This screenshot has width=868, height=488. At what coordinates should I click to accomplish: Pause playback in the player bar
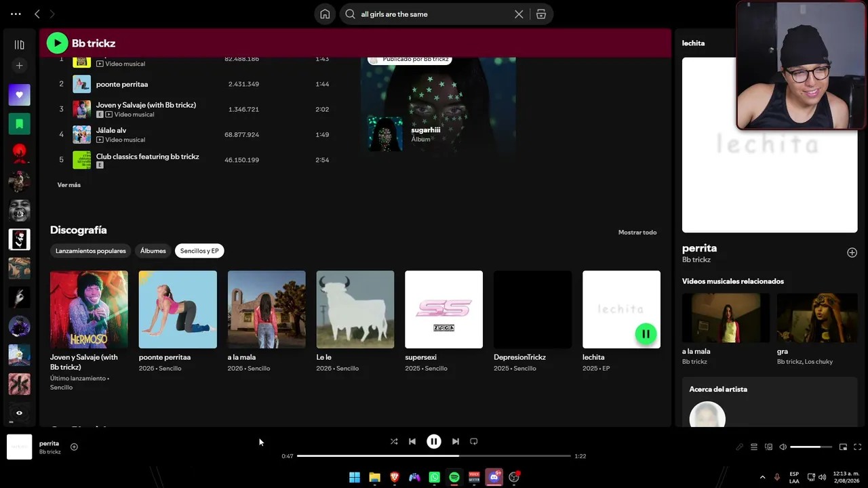tap(434, 441)
